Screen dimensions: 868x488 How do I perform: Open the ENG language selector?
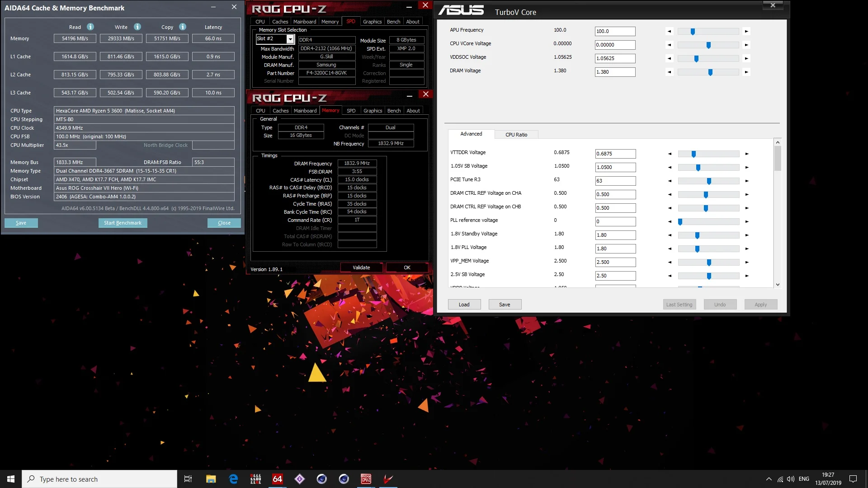tap(804, 479)
